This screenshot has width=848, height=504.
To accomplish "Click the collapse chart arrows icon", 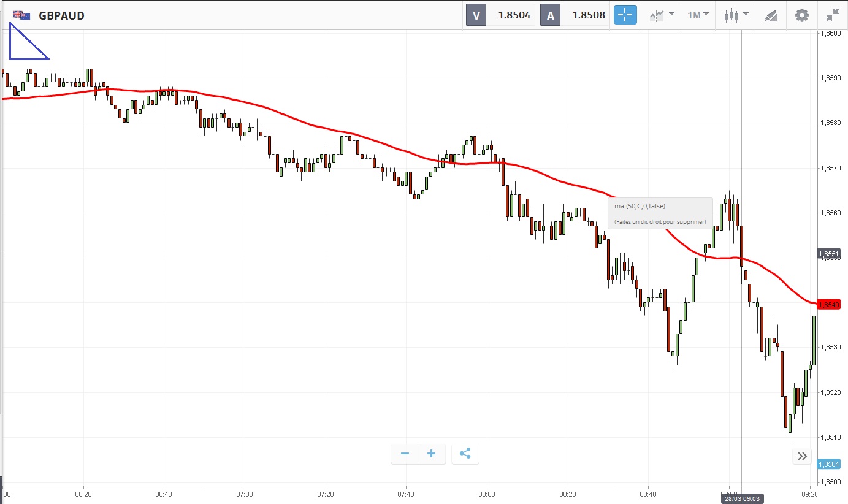I will [832, 15].
